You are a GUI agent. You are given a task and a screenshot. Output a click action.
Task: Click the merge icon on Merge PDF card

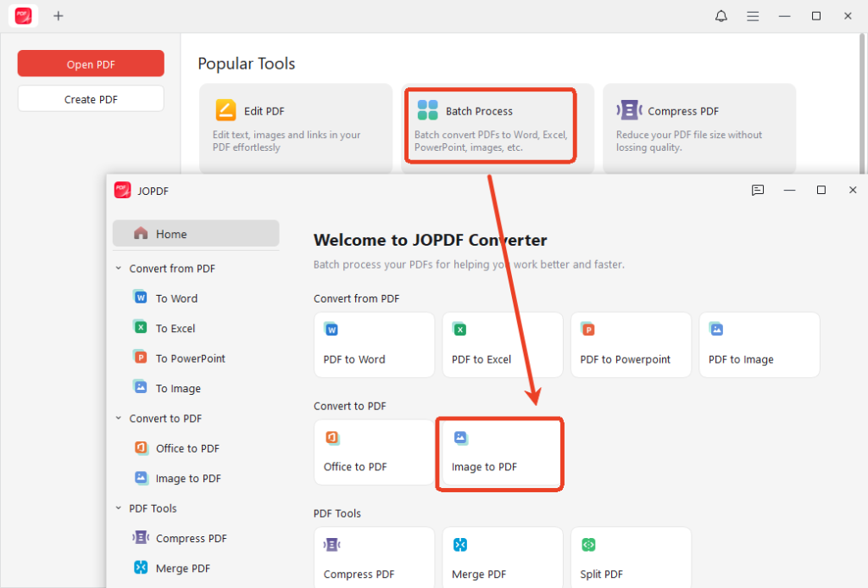pyautogui.click(x=460, y=545)
